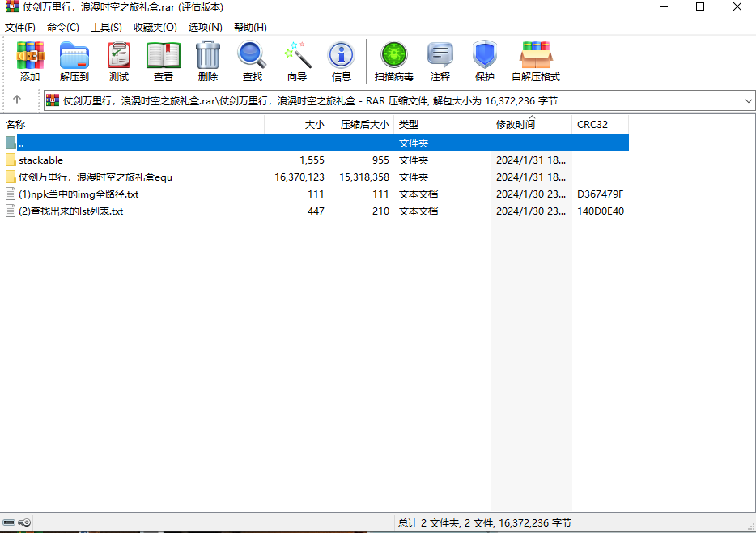Click the Protect (保护) shield icon
The image size is (756, 533).
pos(485,62)
